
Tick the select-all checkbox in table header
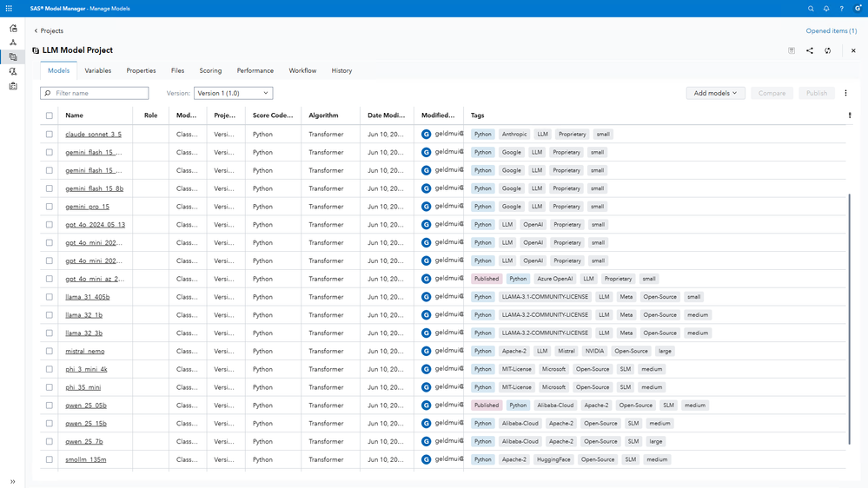click(50, 115)
